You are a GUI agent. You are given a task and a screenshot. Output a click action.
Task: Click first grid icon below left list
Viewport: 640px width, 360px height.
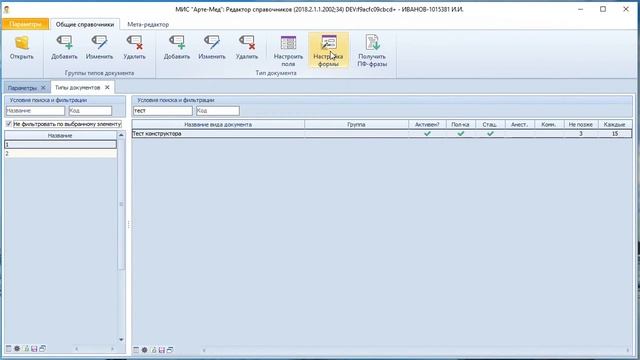pyautogui.click(x=9, y=349)
